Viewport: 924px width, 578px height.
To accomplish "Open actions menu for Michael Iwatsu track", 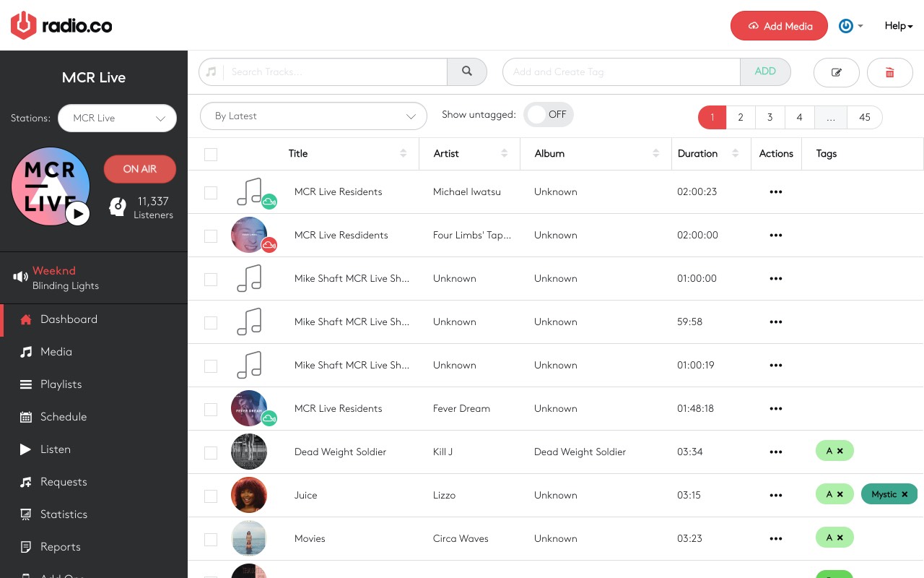I will (776, 192).
